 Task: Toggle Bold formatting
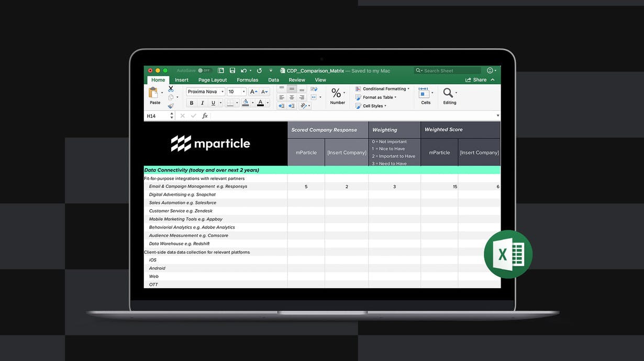click(x=192, y=103)
